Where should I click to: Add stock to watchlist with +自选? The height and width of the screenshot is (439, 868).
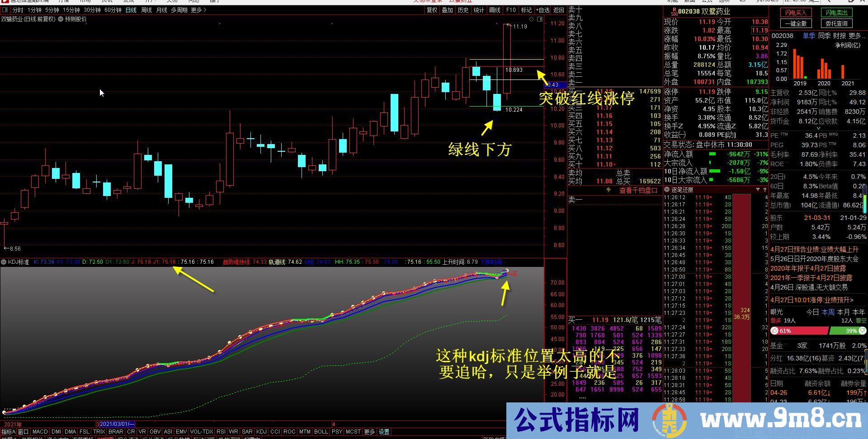(542, 9)
